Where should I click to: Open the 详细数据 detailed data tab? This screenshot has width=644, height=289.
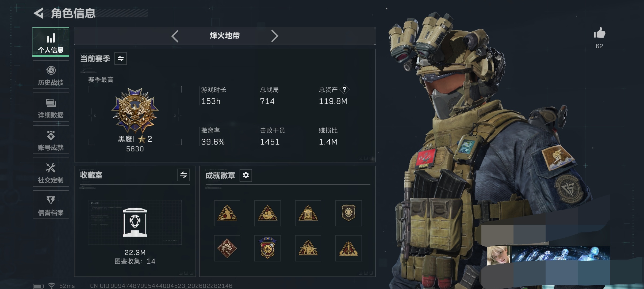[x=51, y=107]
